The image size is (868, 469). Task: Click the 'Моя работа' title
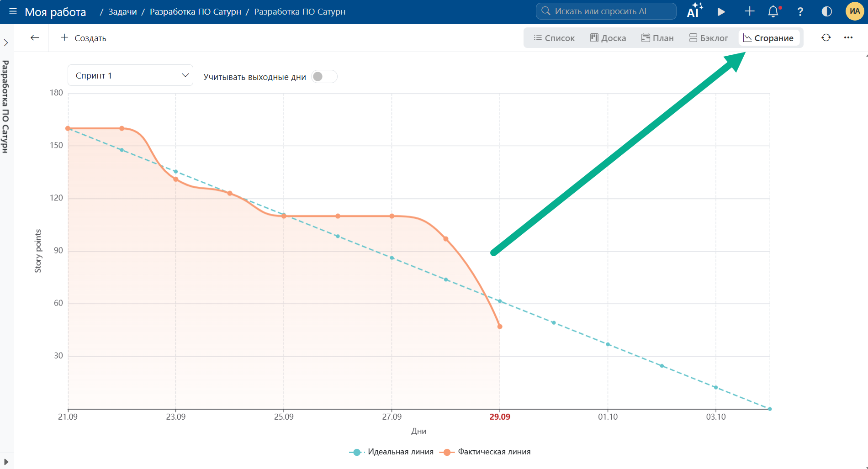(x=55, y=12)
